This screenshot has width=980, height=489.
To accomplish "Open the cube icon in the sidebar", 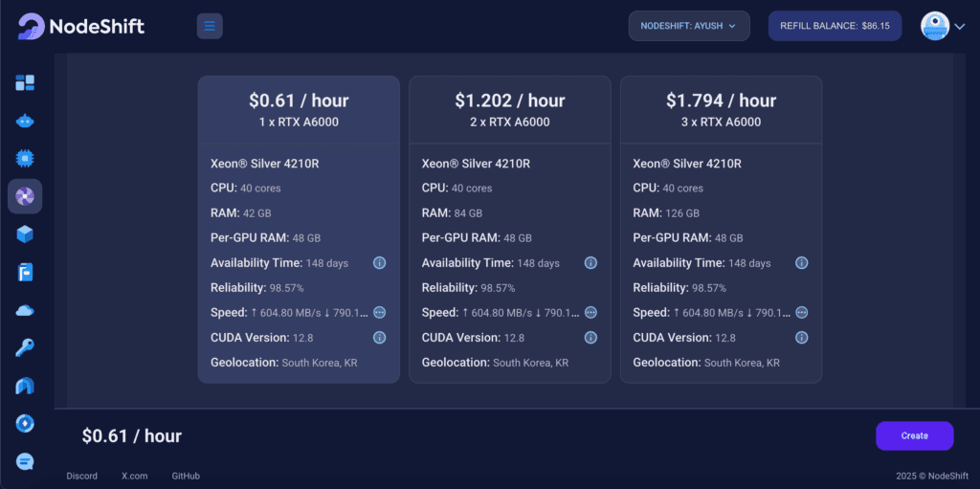I will pos(25,234).
